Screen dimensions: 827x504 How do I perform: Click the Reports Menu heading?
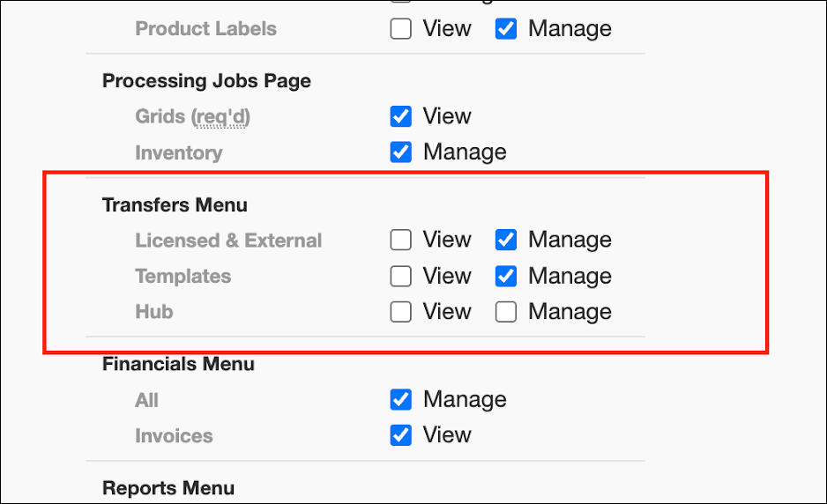pos(168,488)
